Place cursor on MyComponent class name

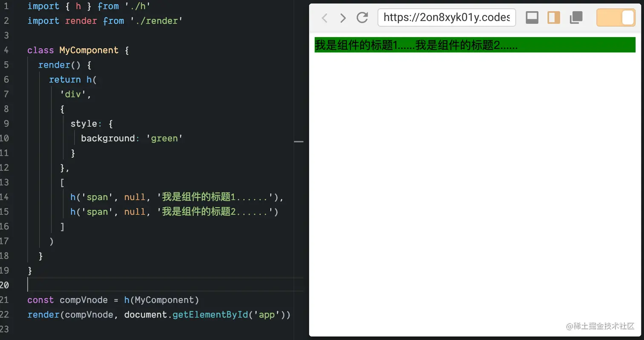(x=89, y=50)
